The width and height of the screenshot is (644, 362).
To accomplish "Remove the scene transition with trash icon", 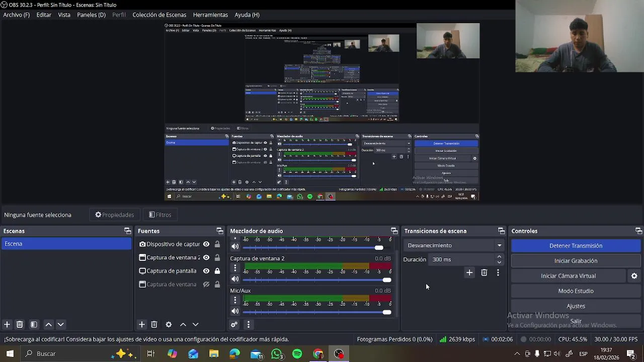I will 484,273.
